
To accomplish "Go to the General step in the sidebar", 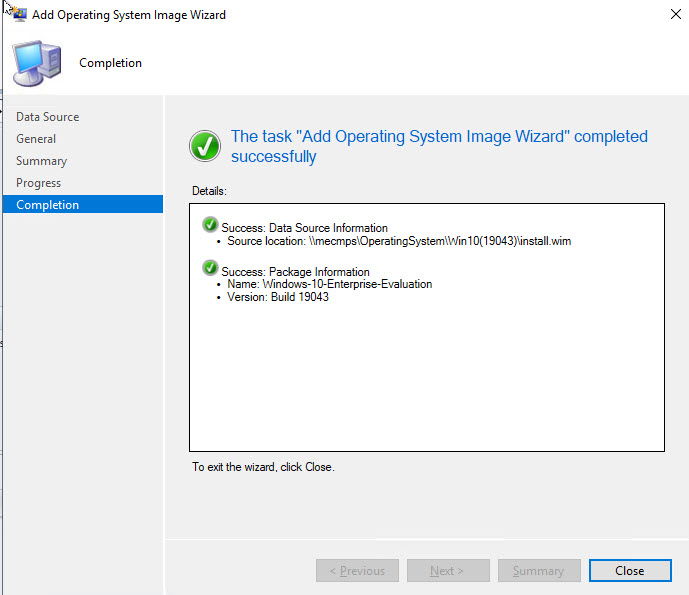I will pos(36,139).
